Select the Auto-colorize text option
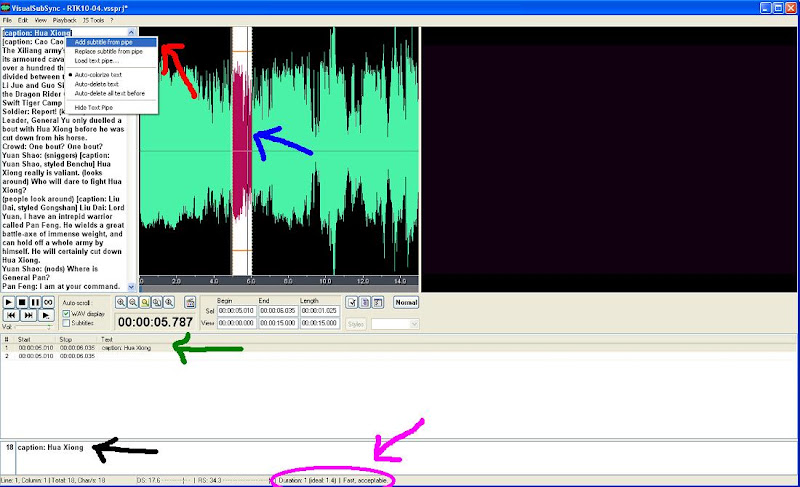Image resolution: width=800 pixels, height=487 pixels. coord(98,74)
